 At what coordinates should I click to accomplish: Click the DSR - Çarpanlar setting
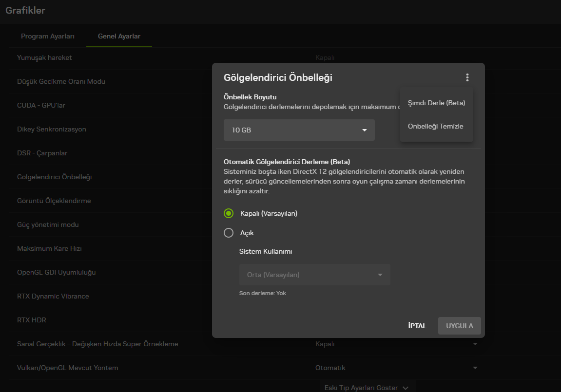point(42,153)
